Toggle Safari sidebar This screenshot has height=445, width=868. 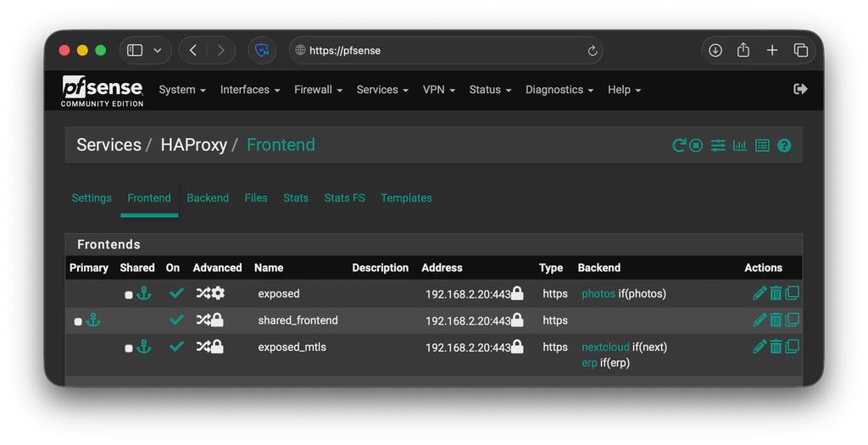pos(135,50)
